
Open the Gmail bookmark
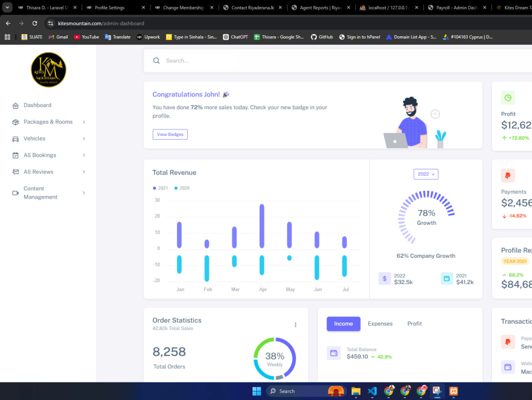coord(58,37)
